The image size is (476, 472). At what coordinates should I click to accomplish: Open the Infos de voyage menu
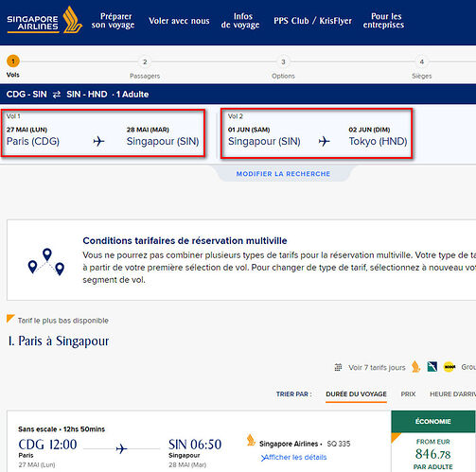(240, 21)
